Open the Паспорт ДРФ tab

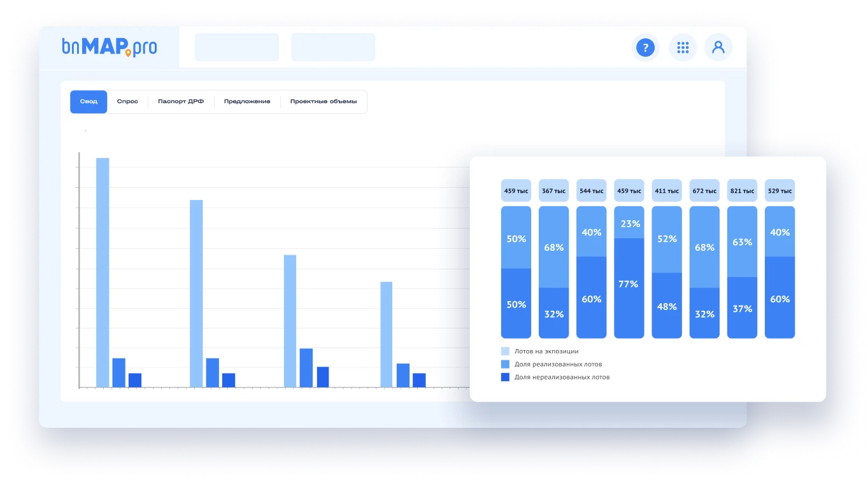(x=181, y=102)
